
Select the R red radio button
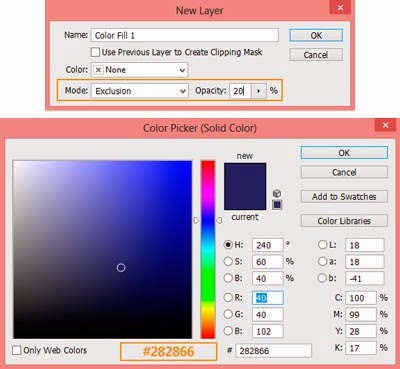click(228, 297)
